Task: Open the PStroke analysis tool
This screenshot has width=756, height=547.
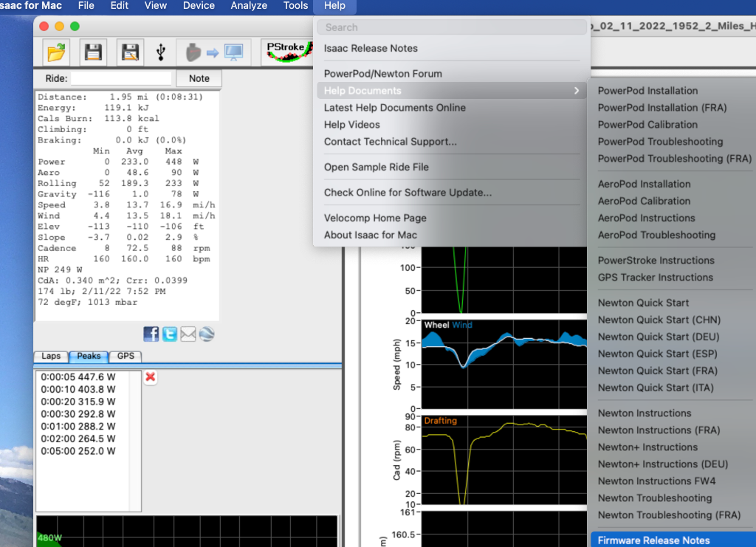Action: click(287, 52)
